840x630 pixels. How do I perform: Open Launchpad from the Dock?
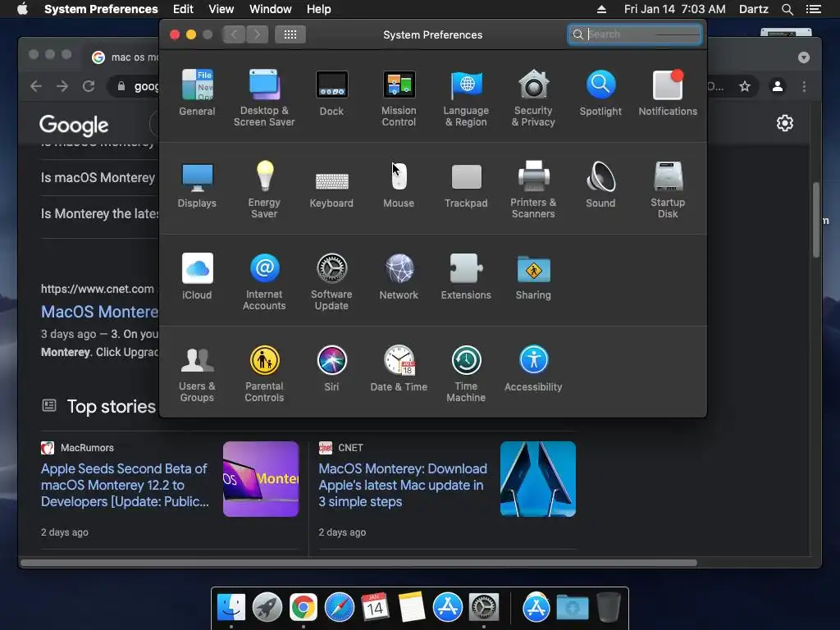tap(267, 608)
